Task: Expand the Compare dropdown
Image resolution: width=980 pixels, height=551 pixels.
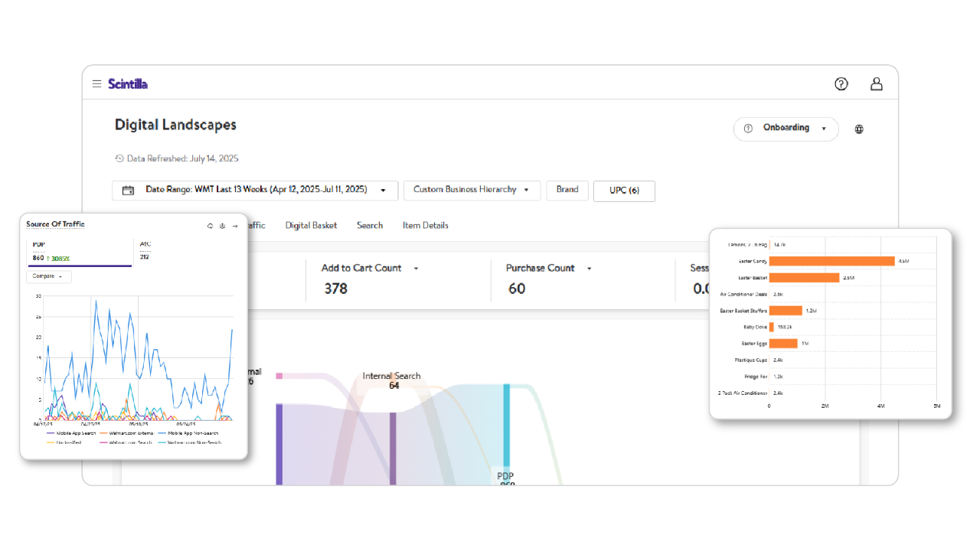Action: coord(49,276)
